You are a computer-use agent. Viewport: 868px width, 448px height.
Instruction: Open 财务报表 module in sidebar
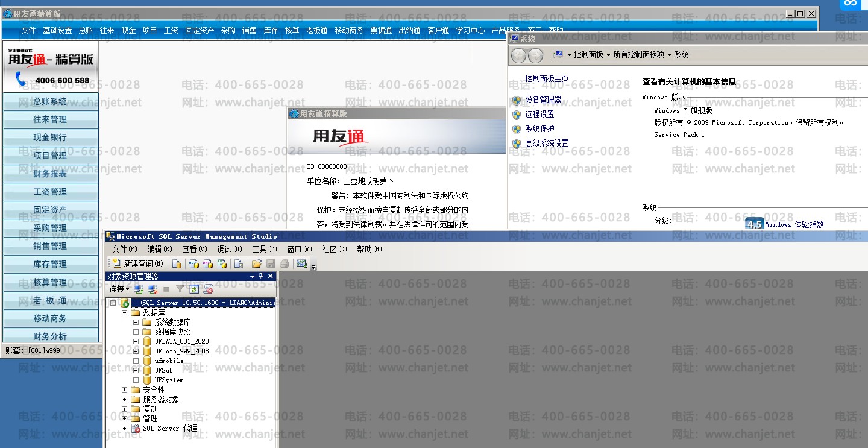click(x=51, y=174)
